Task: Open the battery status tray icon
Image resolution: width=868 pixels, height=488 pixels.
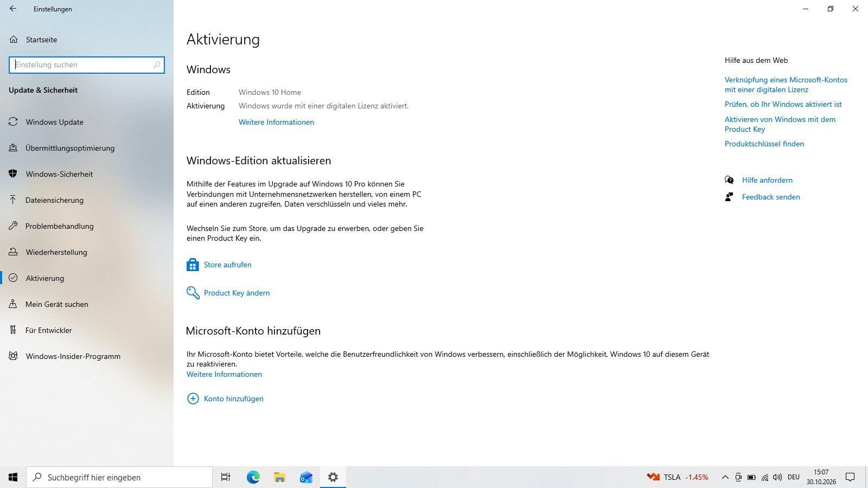Action: (751, 477)
